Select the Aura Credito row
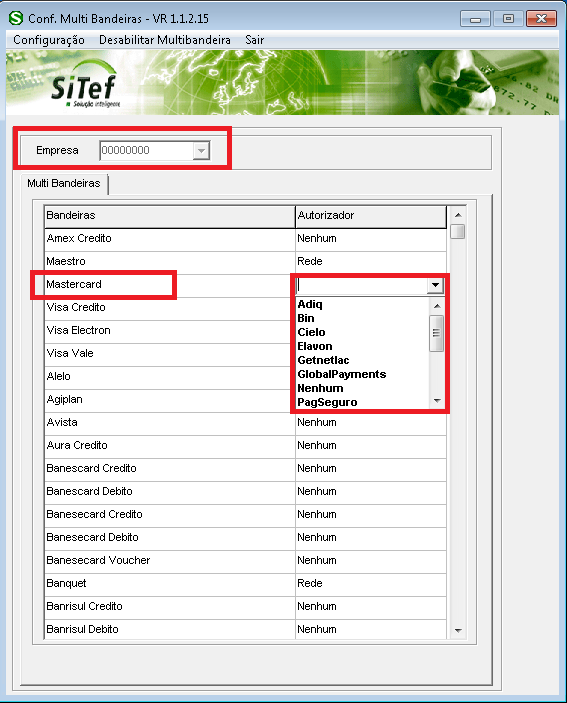 click(x=169, y=446)
